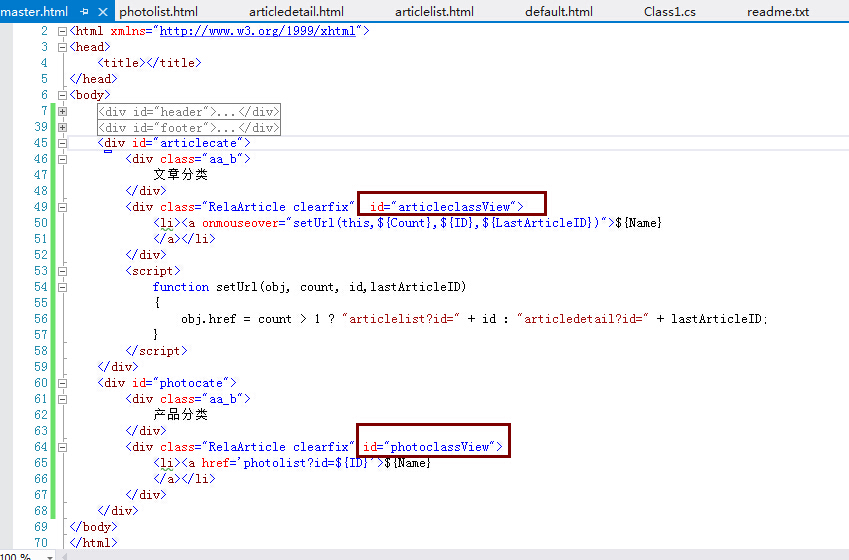Click the 产品分类 text on line 62
The height and width of the screenshot is (560, 849).
[180, 415]
